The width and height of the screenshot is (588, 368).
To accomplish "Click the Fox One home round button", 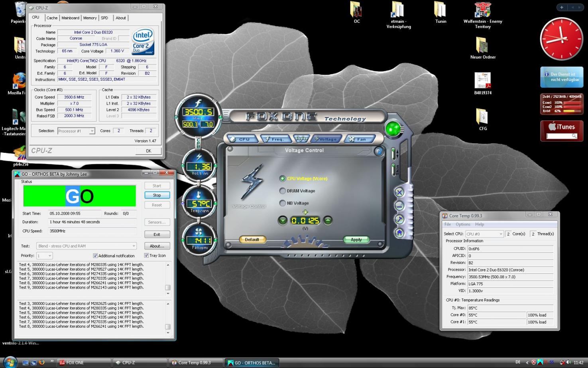I will point(399,233).
